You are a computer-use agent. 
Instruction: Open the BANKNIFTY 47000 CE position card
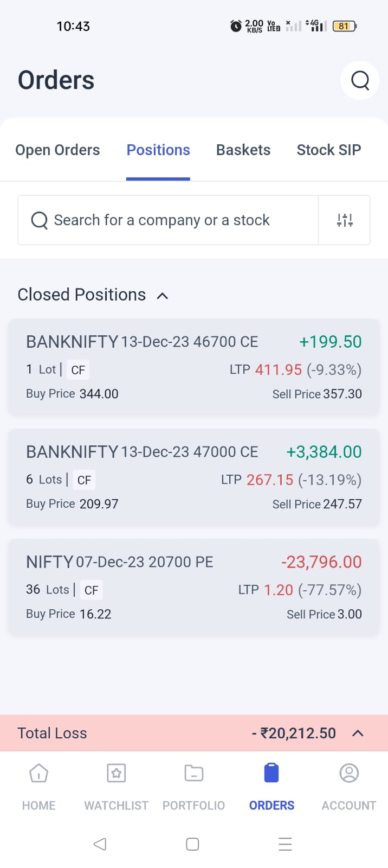(194, 477)
